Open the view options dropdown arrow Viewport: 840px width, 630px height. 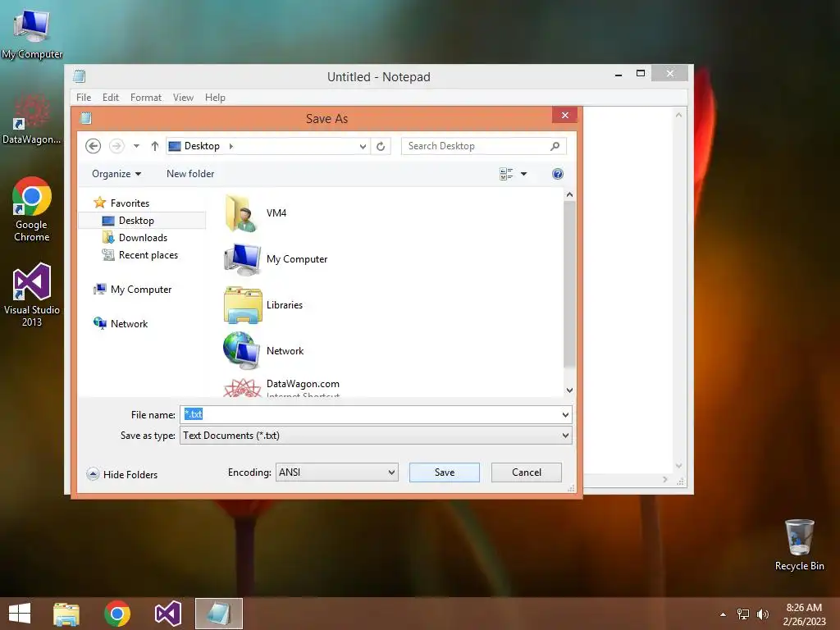[524, 174]
